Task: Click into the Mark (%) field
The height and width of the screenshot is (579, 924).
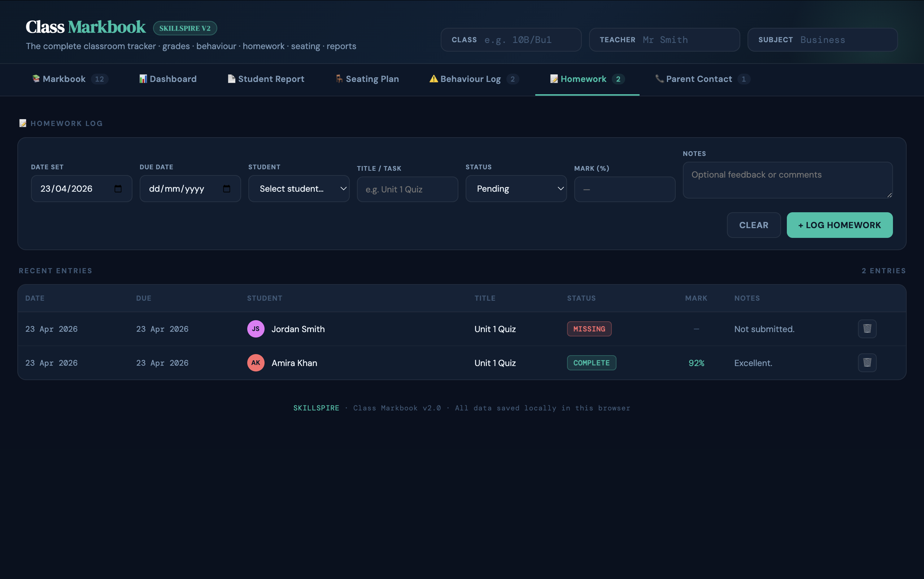Action: pyautogui.click(x=624, y=190)
